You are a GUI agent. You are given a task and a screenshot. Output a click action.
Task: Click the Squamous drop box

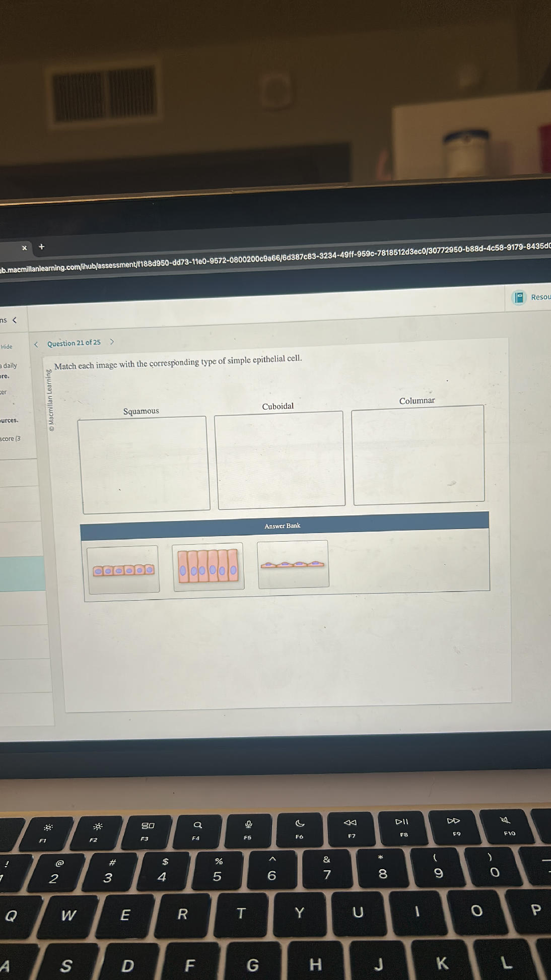coord(144,464)
